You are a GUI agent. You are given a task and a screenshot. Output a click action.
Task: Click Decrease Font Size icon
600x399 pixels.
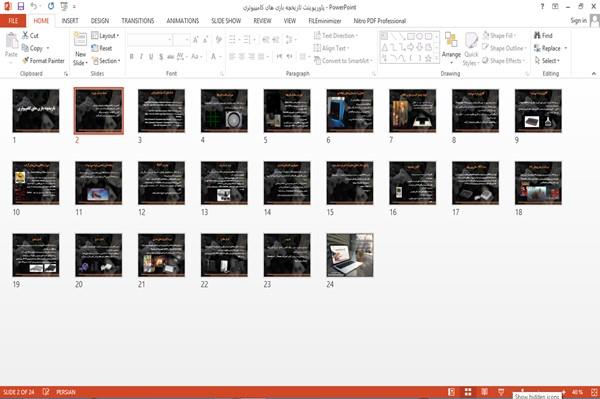pyautogui.click(x=205, y=39)
